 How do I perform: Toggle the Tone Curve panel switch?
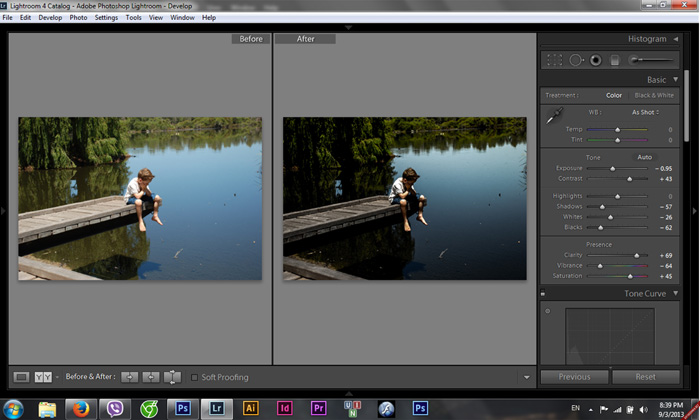[543, 293]
